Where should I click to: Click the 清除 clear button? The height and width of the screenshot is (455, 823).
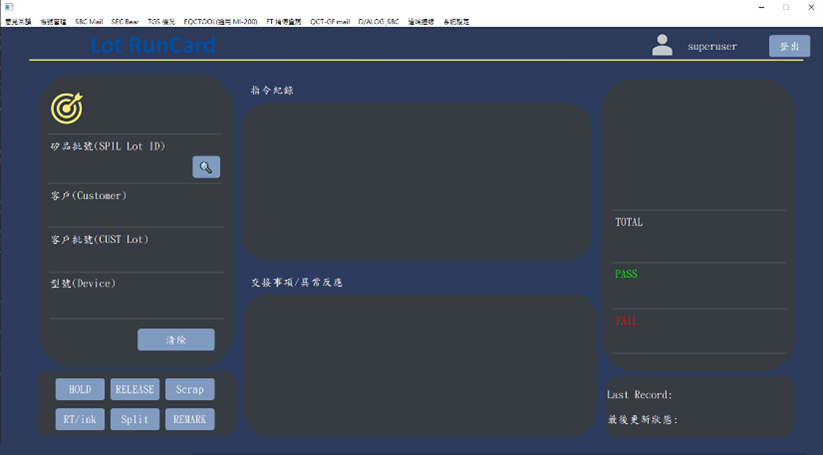[176, 340]
